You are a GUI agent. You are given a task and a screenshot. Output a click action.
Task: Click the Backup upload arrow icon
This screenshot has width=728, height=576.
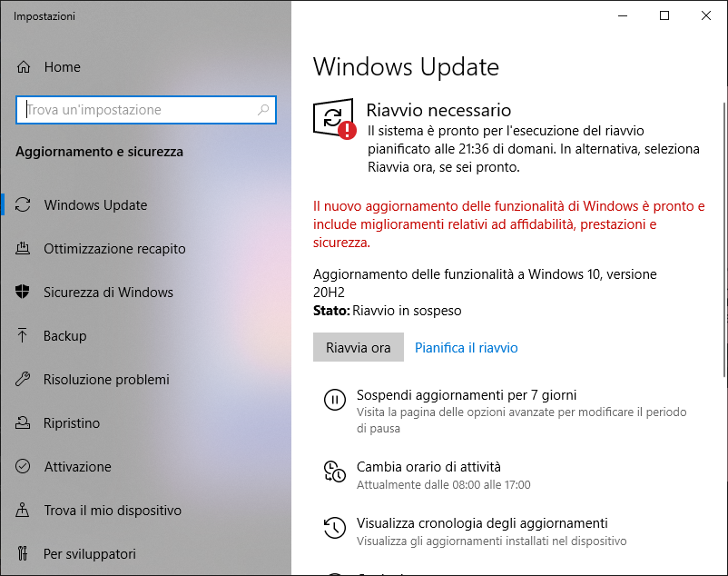click(22, 335)
